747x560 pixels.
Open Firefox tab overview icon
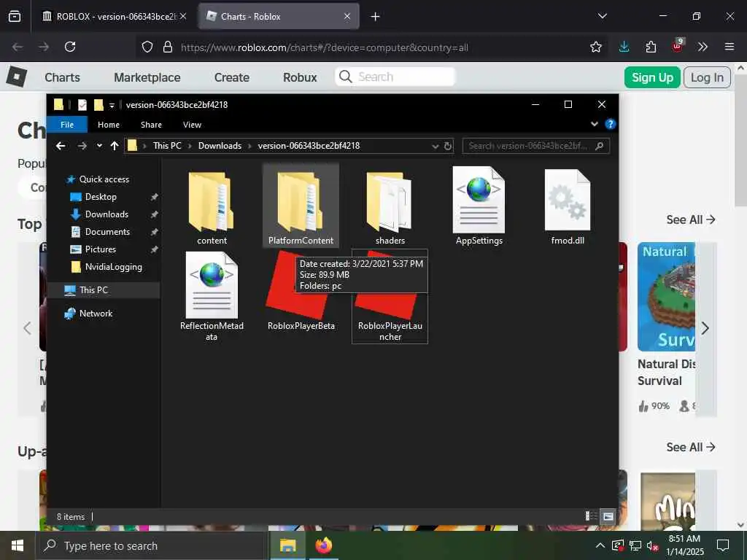pos(15,16)
